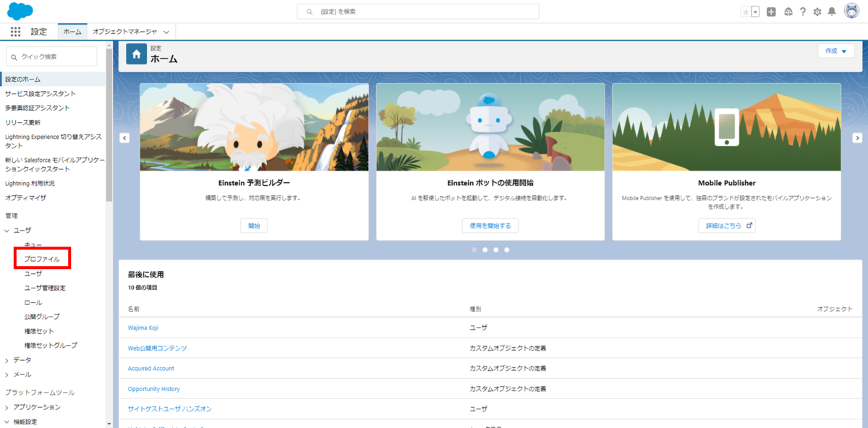Open 権限セット
Screen dimensions: 868x428
(39, 331)
